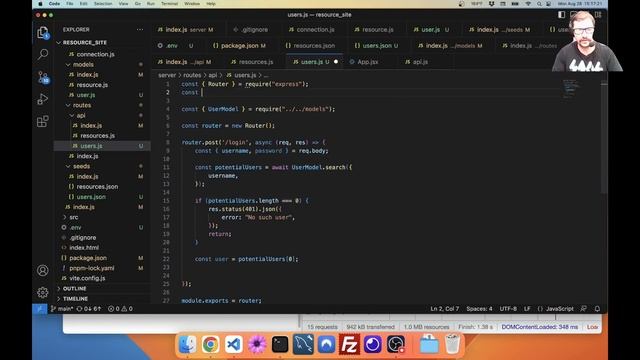Viewport: 640px width, 360px height.
Task: Click the Explorer more actions ellipsis
Action: coord(140,29)
